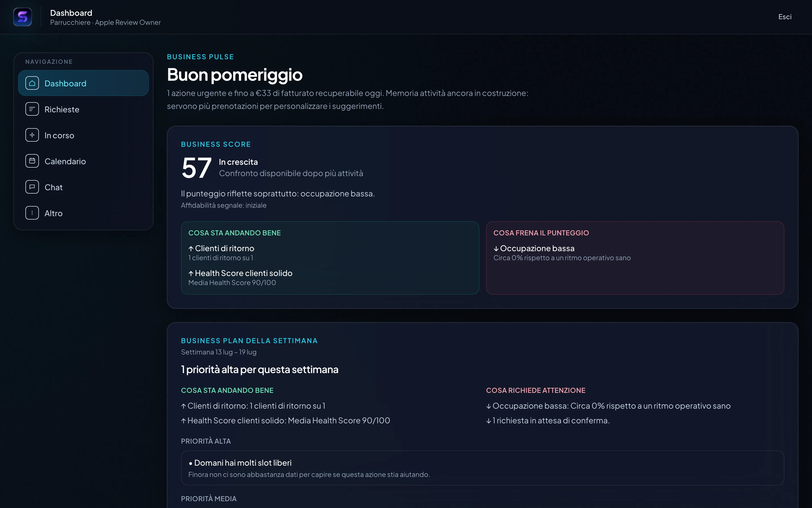Screen dimensions: 812x508
Task: Click Cosa richiede attenzione heading
Action: pos(535,390)
